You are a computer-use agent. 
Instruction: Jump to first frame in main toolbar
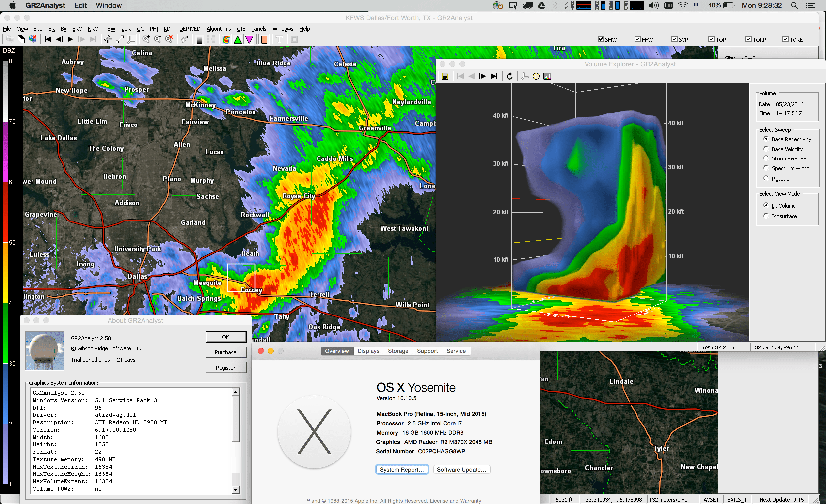click(x=48, y=40)
